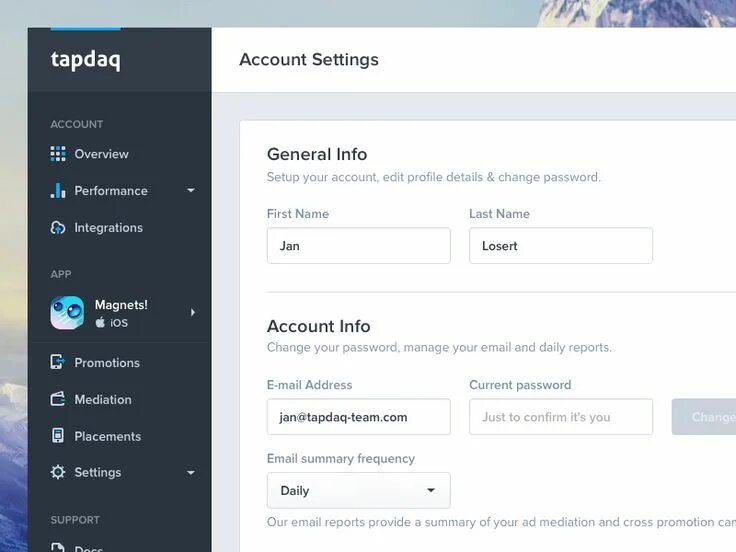Click the Integrations cloud icon
The width and height of the screenshot is (736, 552).
point(58,228)
